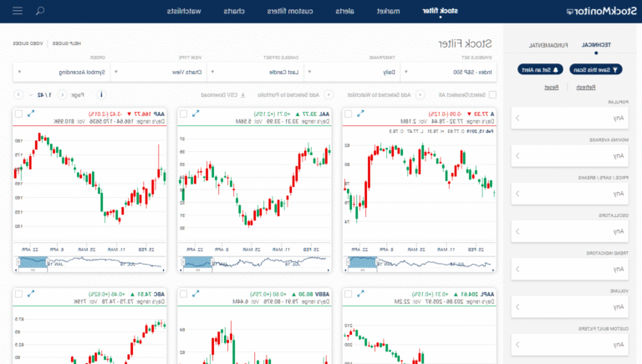642x364 pixels.
Task: Expand the AAP chart to fullscreen
Action: click(x=31, y=113)
